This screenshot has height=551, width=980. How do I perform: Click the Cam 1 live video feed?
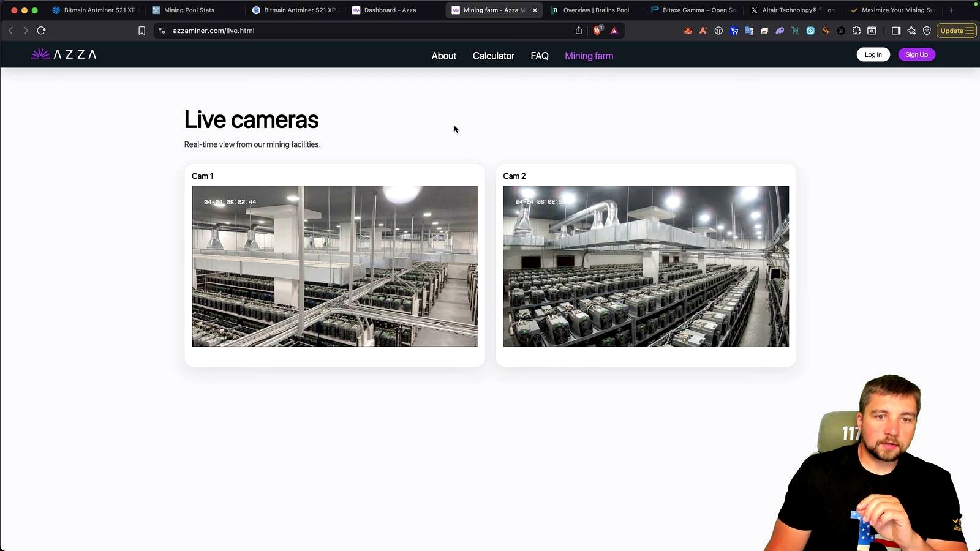tap(334, 266)
